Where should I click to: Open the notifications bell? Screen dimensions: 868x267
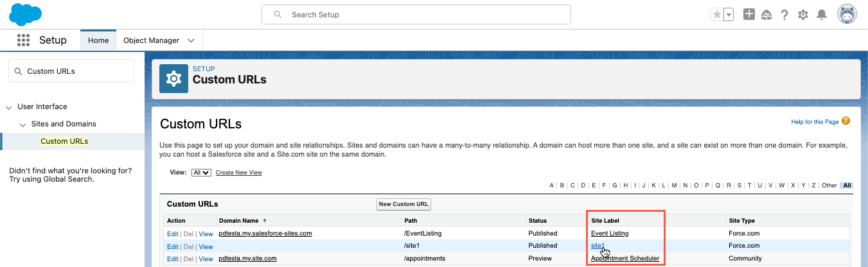[821, 15]
